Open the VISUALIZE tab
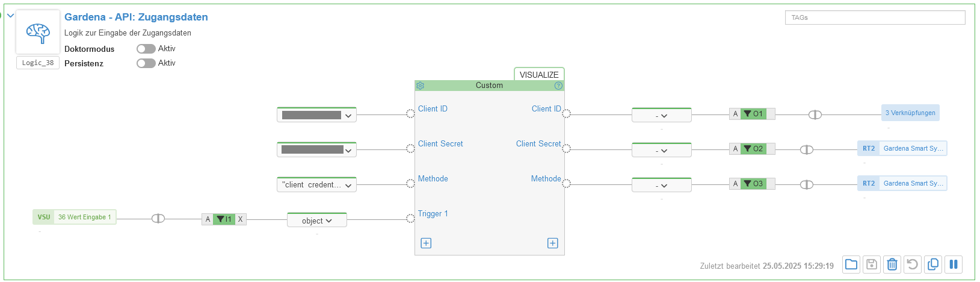The height and width of the screenshot is (282, 980). click(539, 75)
